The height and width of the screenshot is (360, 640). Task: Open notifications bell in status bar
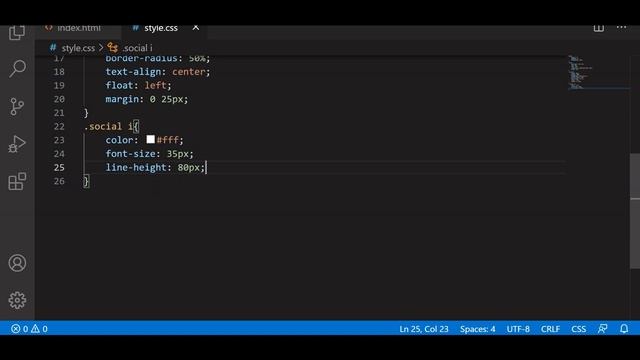point(624,329)
